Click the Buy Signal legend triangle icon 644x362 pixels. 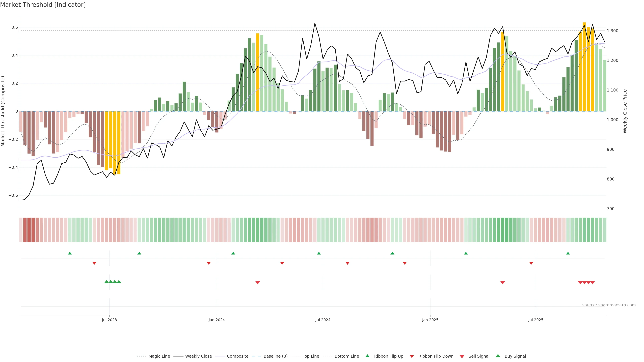click(x=498, y=356)
